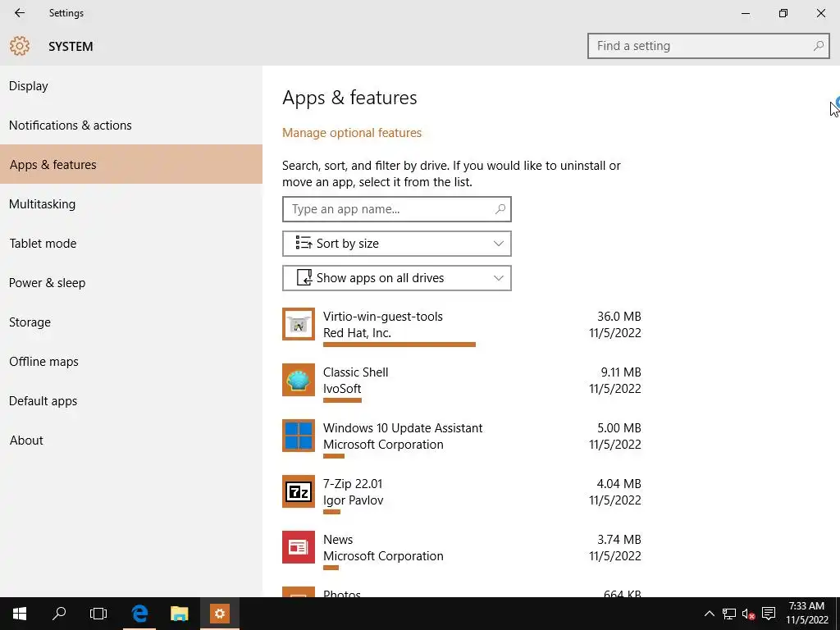840x630 pixels.
Task: Click the drive icon in filter dropdown
Action: click(x=304, y=277)
